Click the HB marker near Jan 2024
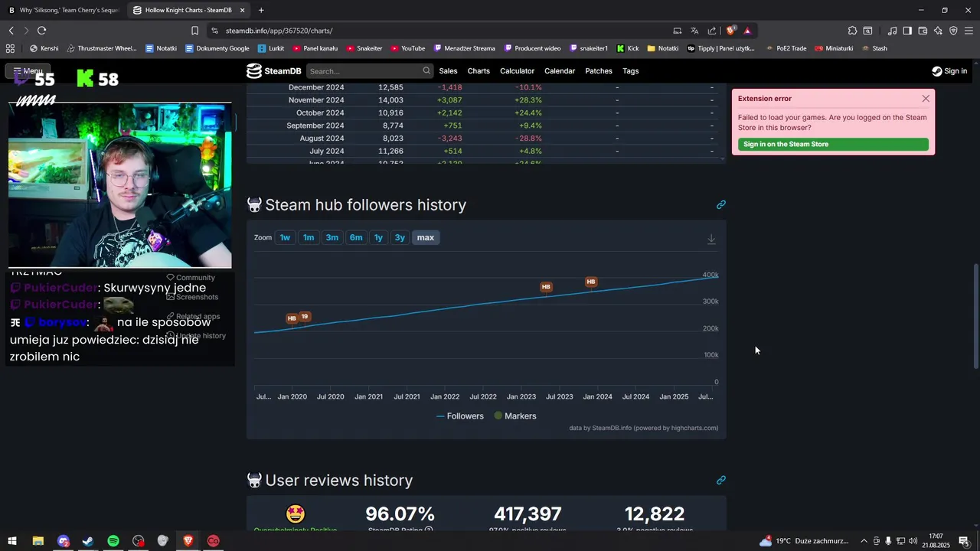Image resolution: width=980 pixels, height=551 pixels. click(591, 282)
